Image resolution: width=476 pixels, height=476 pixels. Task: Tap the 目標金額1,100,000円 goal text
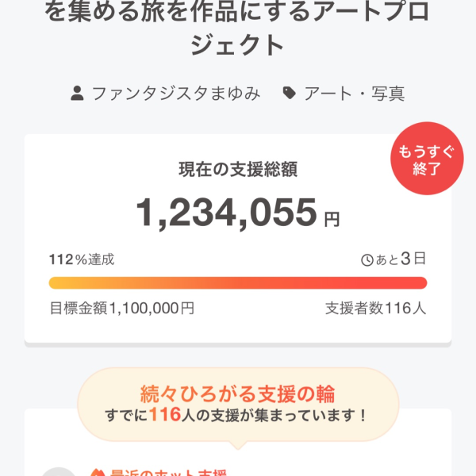tap(121, 308)
